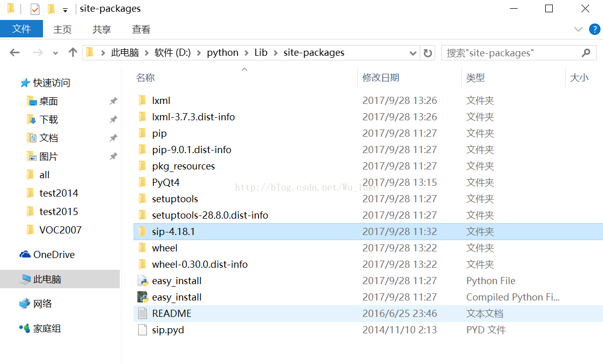This screenshot has width=603, height=364.
Task: Sort by 名称 column header
Action: click(145, 78)
